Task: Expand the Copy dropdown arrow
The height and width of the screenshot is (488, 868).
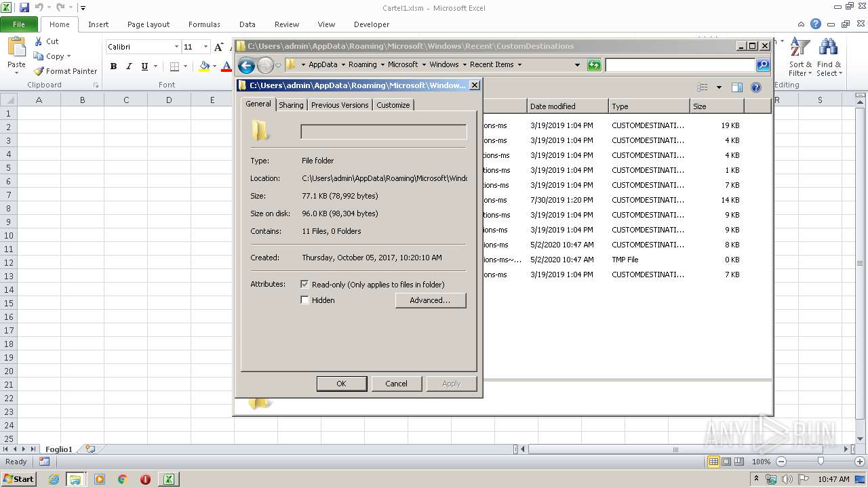Action: (68, 56)
